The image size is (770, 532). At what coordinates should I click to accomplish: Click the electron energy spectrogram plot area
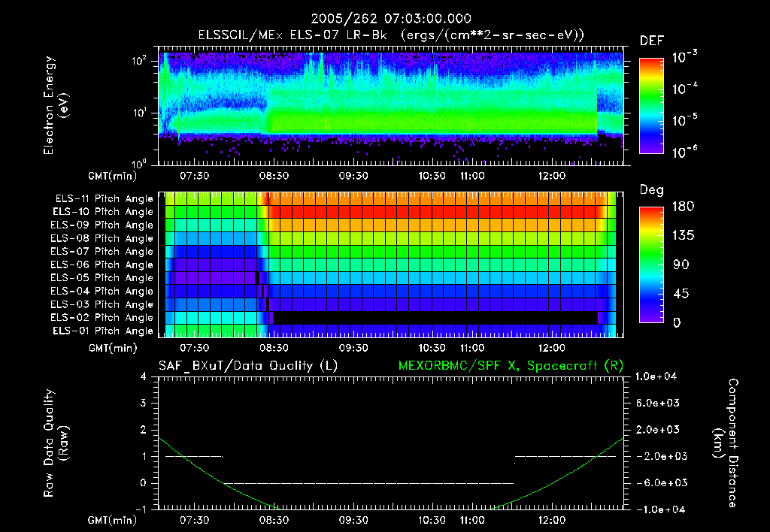click(x=391, y=105)
